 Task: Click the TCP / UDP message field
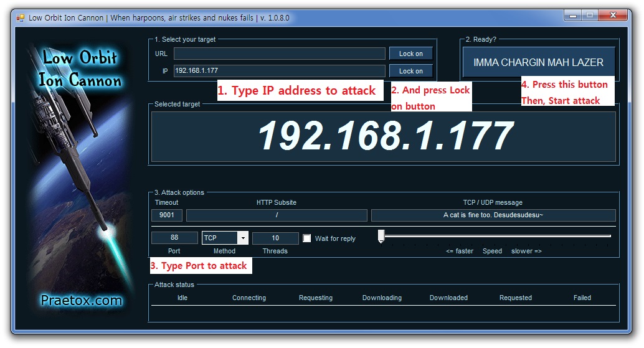493,215
